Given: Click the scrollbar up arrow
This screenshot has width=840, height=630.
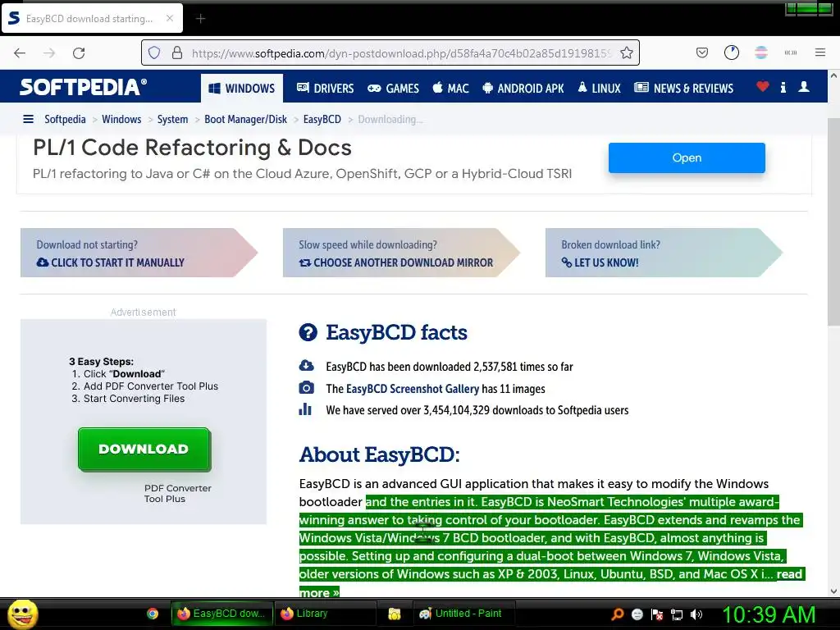Looking at the screenshot, I should click(833, 75).
